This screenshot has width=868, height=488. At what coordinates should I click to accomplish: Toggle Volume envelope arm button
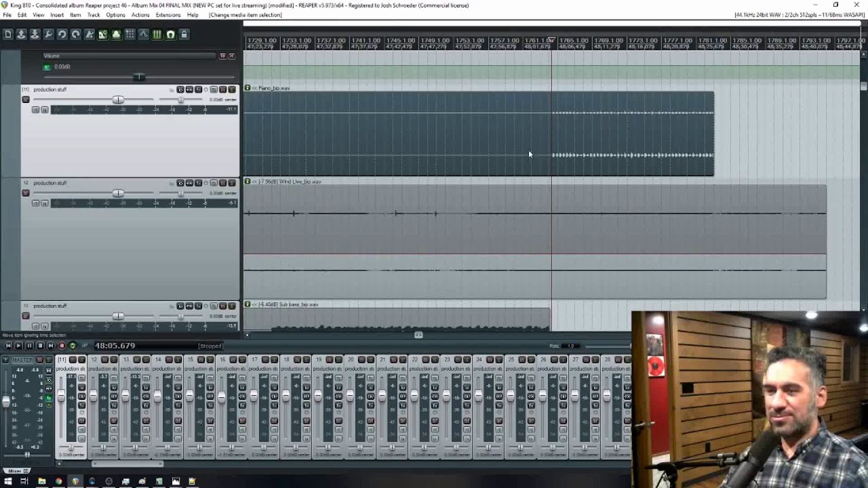click(46, 67)
